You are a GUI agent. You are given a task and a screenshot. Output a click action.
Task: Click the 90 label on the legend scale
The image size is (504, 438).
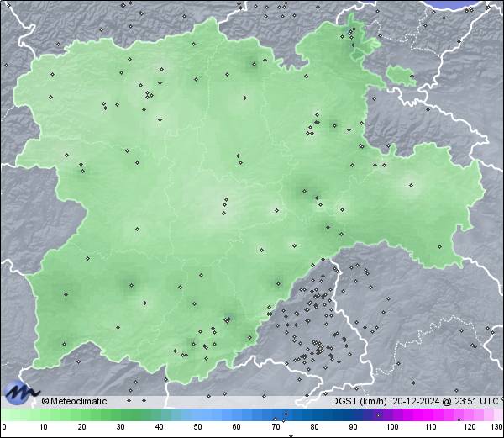pos(353,427)
